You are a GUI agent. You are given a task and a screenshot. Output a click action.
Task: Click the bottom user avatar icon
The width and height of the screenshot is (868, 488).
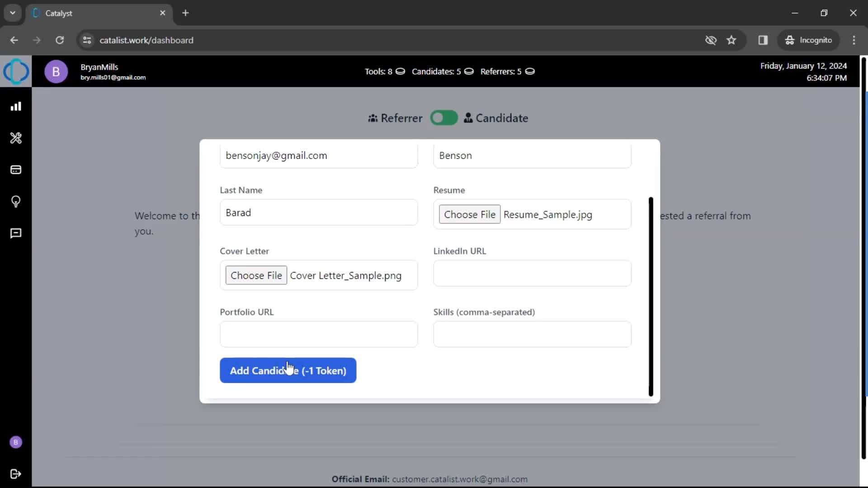click(x=15, y=442)
